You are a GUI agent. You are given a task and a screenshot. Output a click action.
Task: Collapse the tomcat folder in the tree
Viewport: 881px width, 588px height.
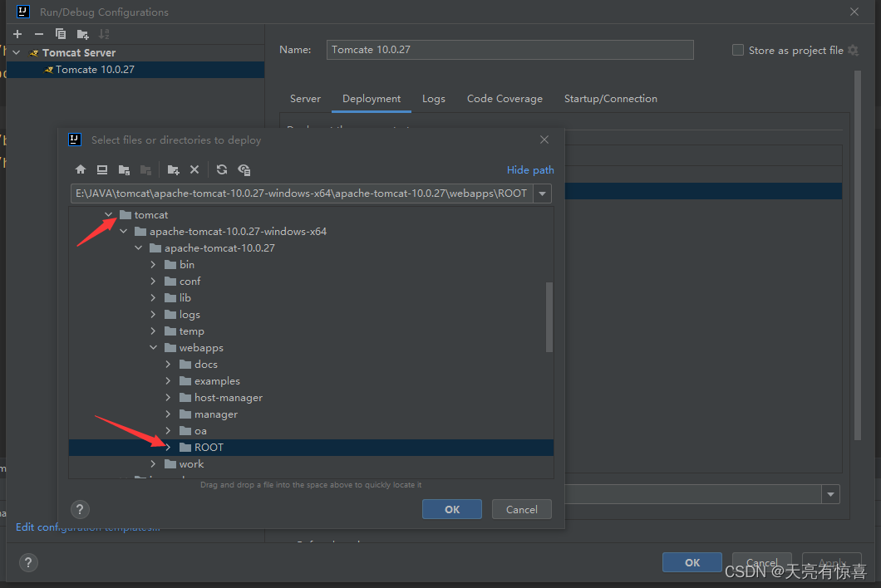(108, 214)
